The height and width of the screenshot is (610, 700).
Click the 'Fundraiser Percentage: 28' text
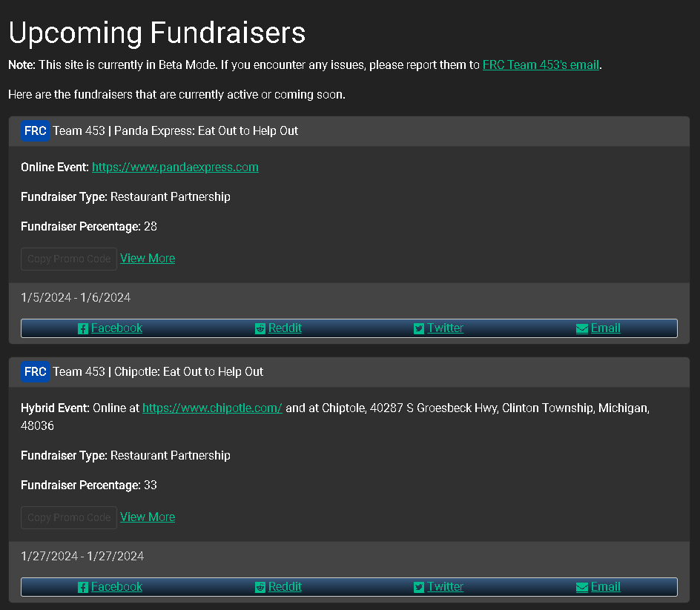pos(89,227)
